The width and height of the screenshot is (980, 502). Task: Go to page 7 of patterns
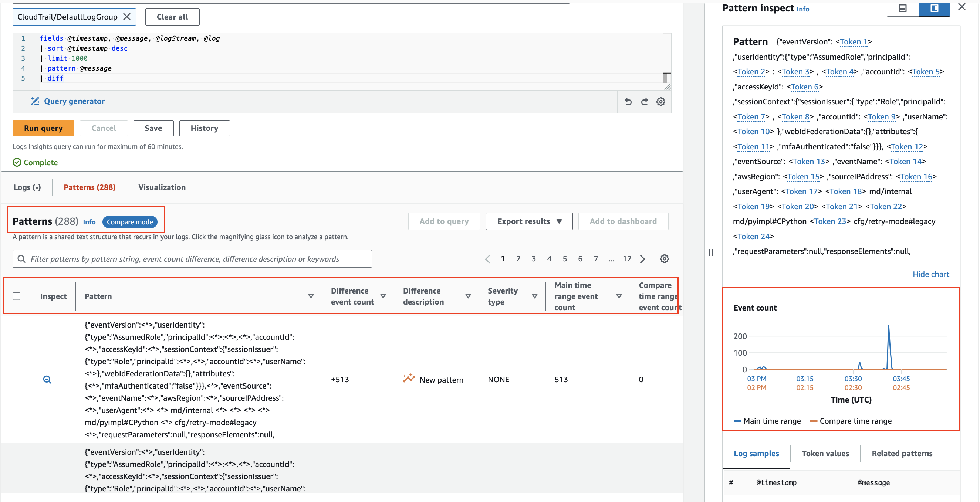tap(596, 259)
